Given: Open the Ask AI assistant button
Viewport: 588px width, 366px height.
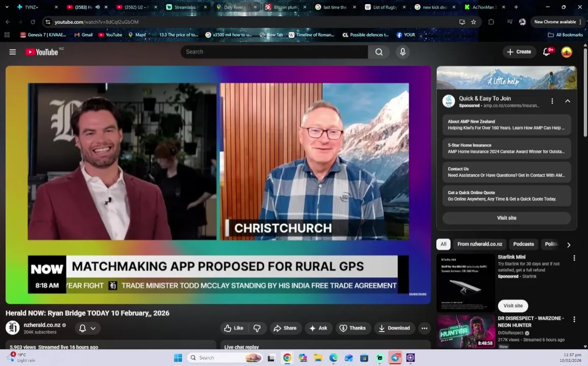Looking at the screenshot, I should pyautogui.click(x=318, y=328).
